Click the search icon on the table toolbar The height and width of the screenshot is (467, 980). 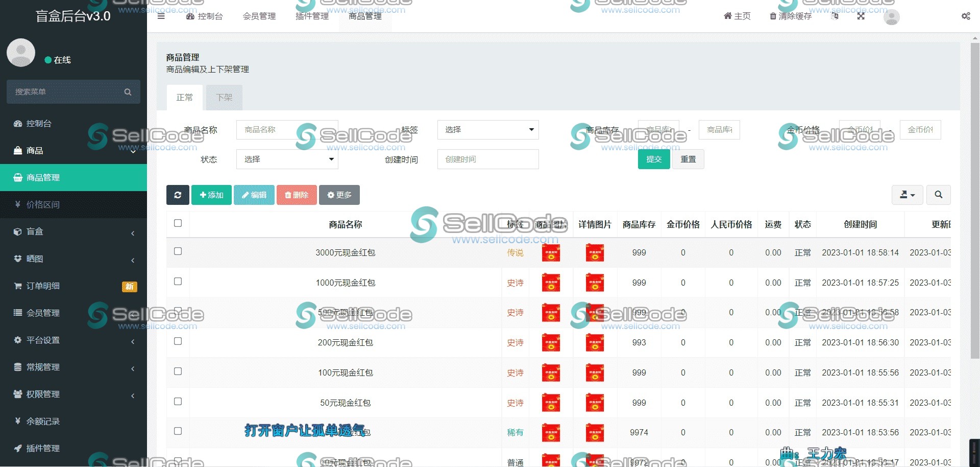coord(938,195)
